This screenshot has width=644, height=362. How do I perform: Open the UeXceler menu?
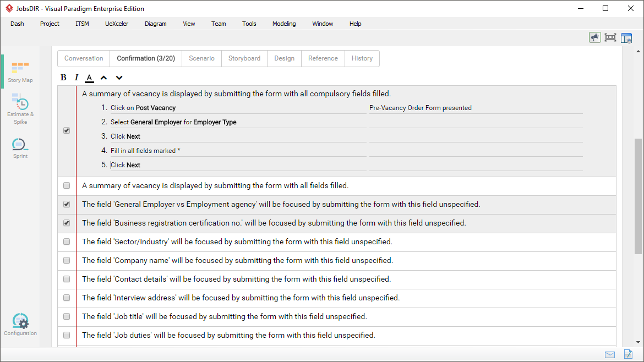coord(117,24)
